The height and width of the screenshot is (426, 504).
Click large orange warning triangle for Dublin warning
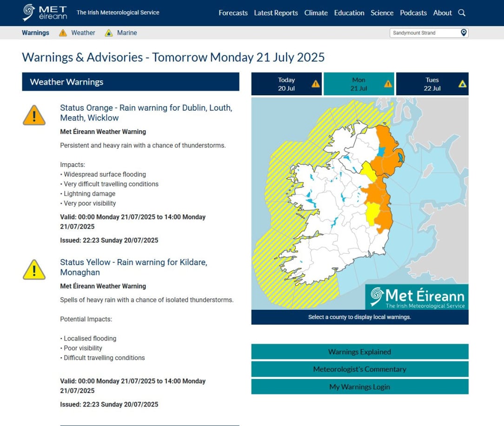[x=34, y=115]
